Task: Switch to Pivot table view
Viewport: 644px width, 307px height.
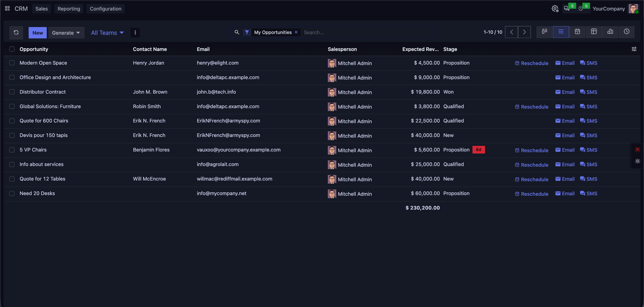Action: (x=594, y=32)
